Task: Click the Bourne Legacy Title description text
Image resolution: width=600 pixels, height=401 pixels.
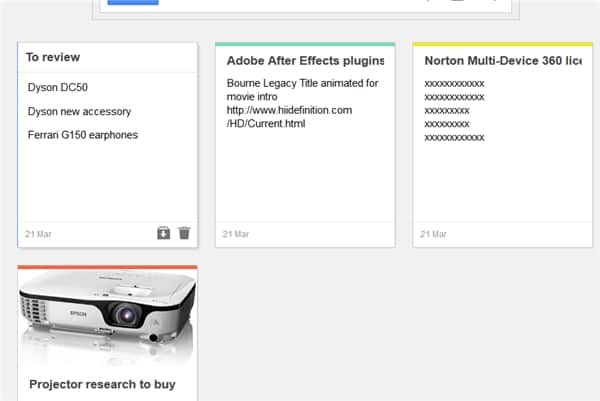Action: pyautogui.click(x=302, y=90)
